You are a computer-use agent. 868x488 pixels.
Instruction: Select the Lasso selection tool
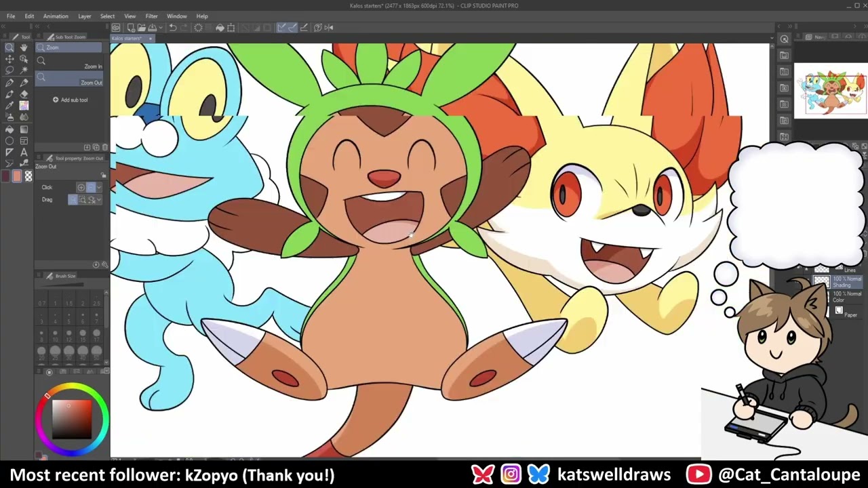[9, 70]
